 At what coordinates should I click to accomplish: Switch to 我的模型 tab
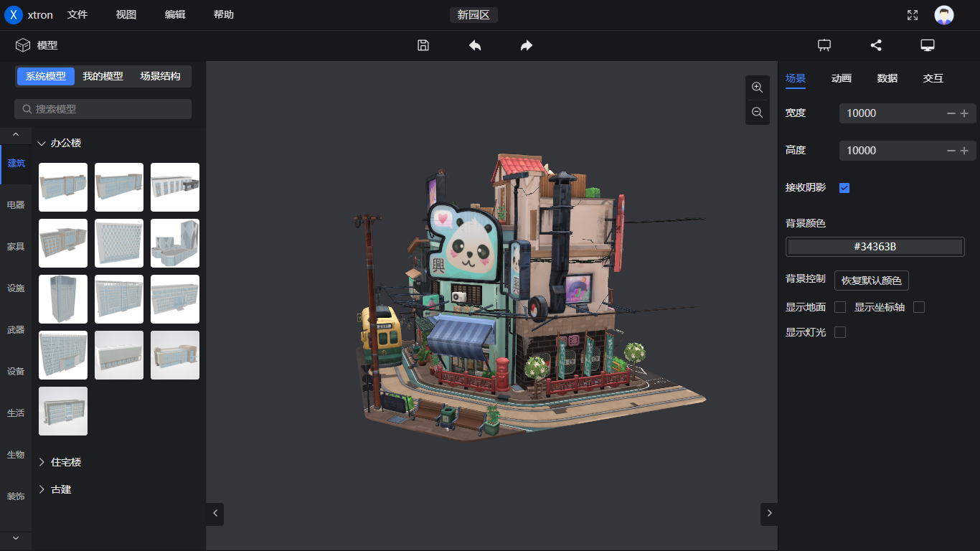tap(103, 76)
